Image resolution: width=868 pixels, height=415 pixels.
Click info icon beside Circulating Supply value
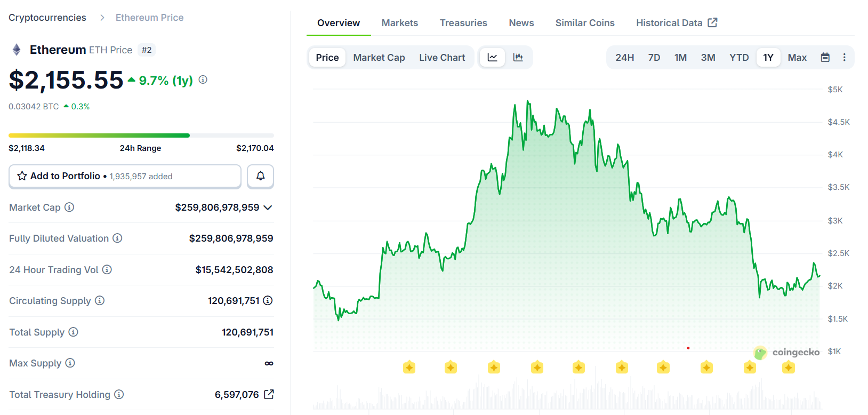268,301
